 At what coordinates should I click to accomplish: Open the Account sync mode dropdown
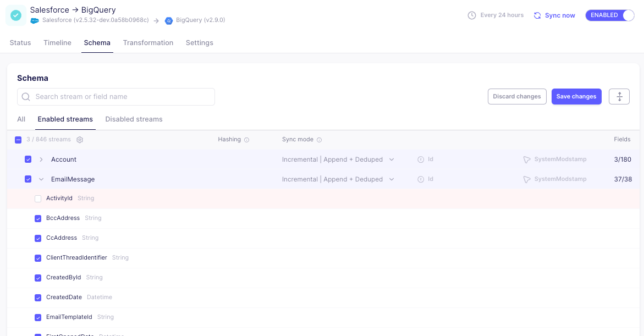pos(338,159)
